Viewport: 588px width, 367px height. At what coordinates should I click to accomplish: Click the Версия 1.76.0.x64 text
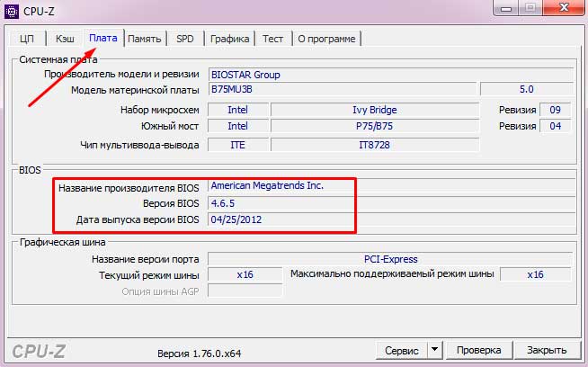pos(199,354)
